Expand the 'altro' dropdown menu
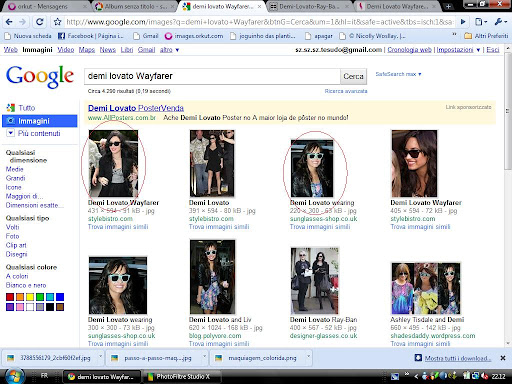 (169, 50)
